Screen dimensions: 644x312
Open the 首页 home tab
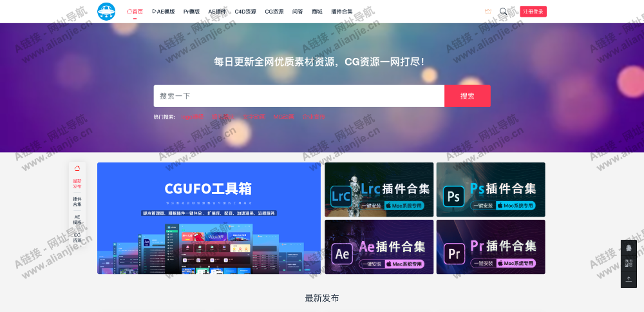coord(135,12)
